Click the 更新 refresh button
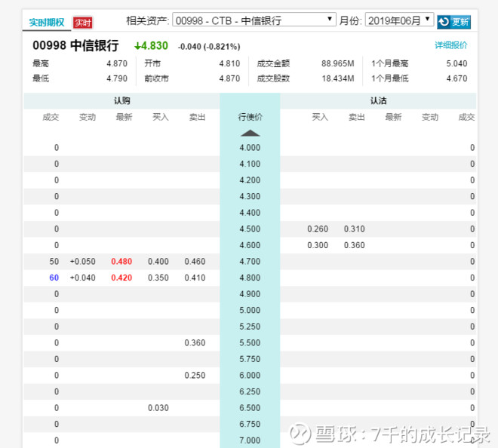498x448 pixels. point(453,22)
